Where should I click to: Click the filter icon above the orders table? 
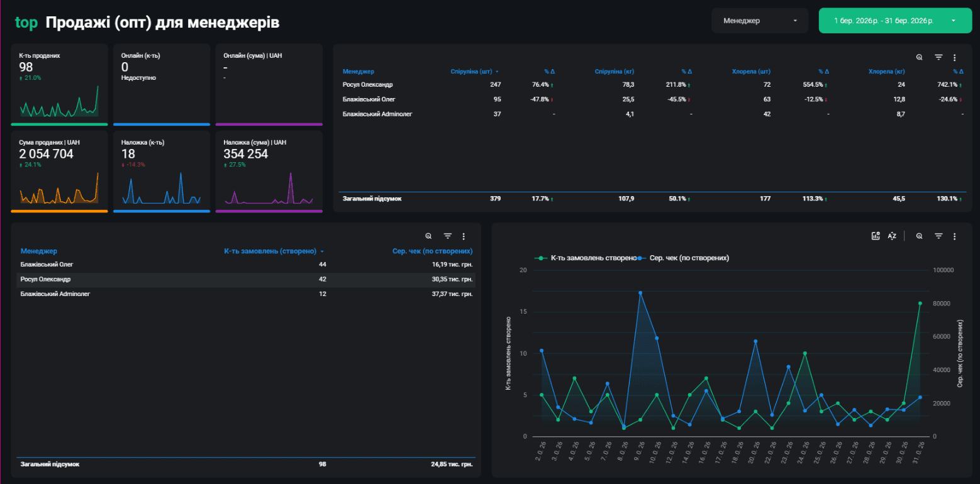point(448,236)
